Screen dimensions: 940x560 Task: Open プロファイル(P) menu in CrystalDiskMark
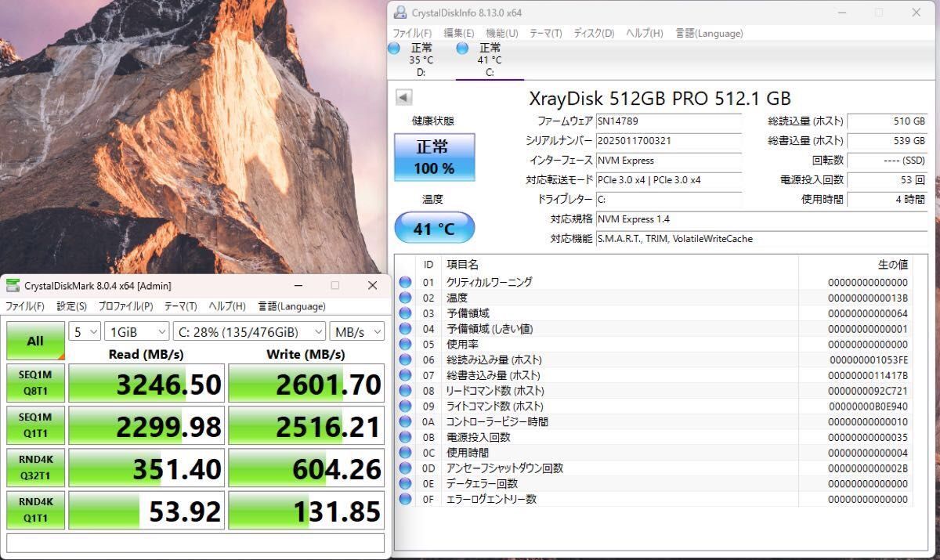click(126, 306)
